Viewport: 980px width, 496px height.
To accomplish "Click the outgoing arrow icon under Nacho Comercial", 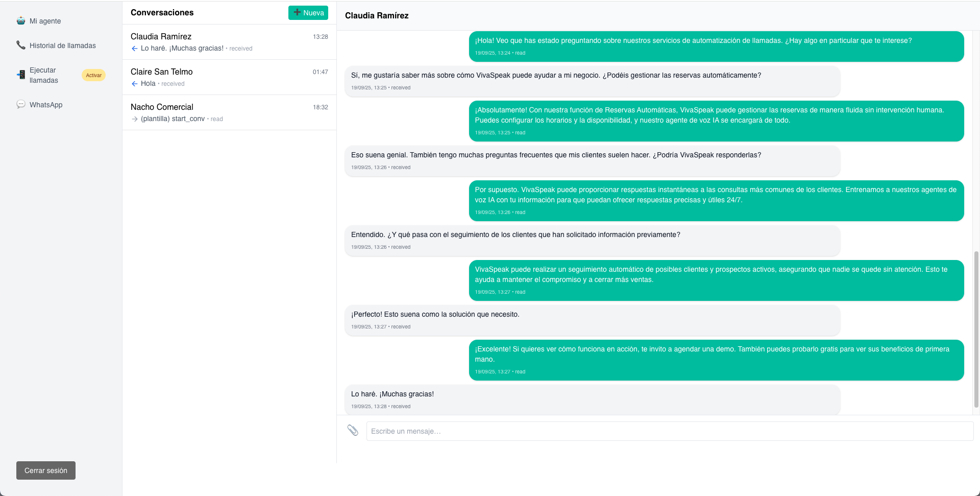I will click(x=135, y=119).
